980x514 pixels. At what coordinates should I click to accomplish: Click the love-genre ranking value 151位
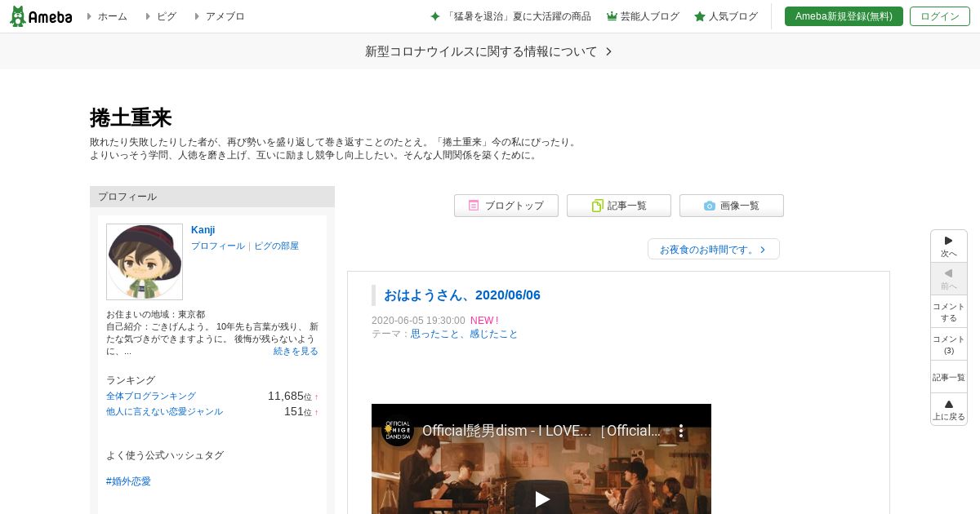(x=298, y=411)
